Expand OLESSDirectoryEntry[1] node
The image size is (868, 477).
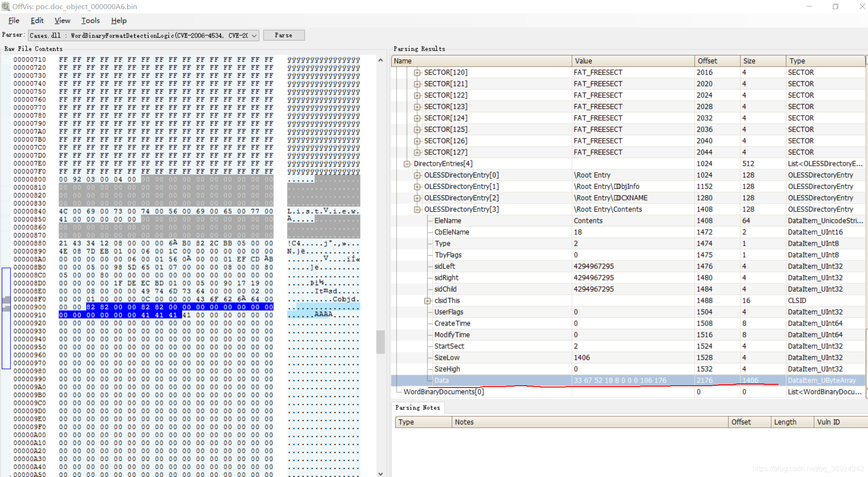coord(417,187)
